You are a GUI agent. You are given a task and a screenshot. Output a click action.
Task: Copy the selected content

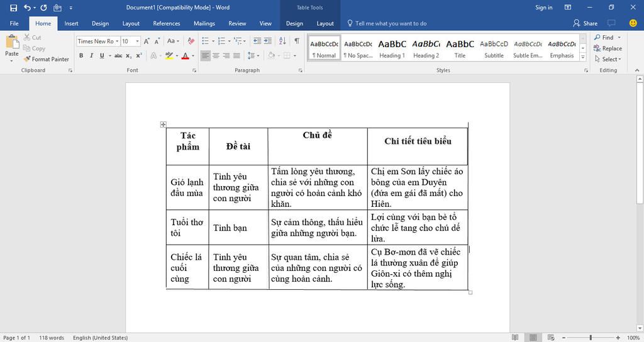pos(34,48)
